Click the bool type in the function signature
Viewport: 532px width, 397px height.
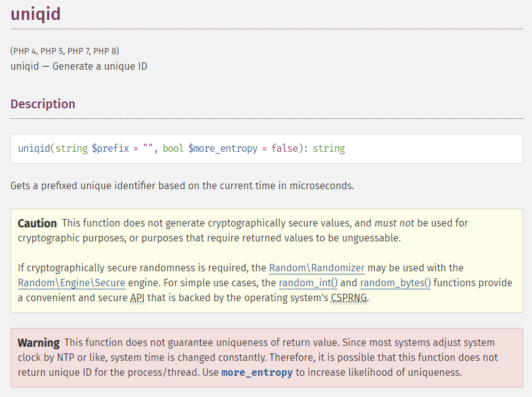pos(173,148)
